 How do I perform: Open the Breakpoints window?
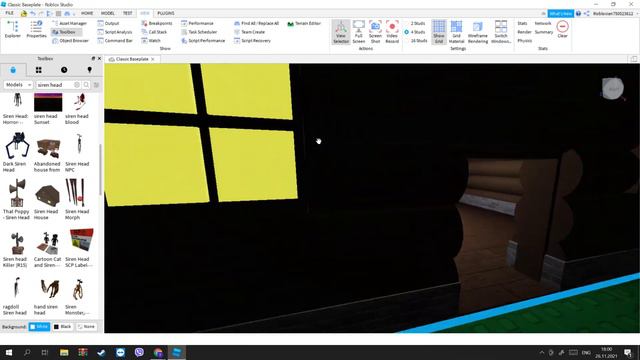[x=157, y=23]
